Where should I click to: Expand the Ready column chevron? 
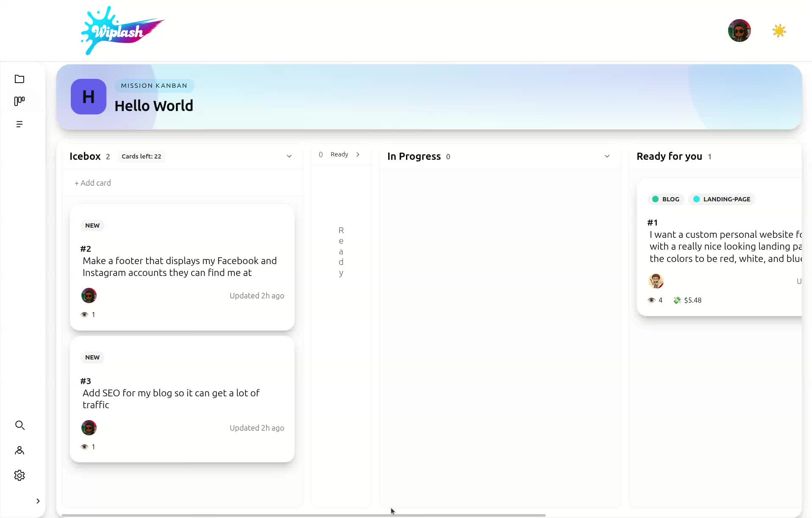pos(358,154)
